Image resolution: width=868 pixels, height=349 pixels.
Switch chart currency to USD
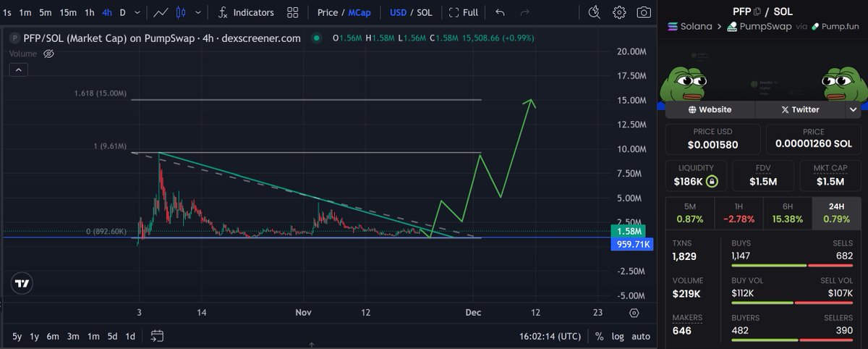398,12
